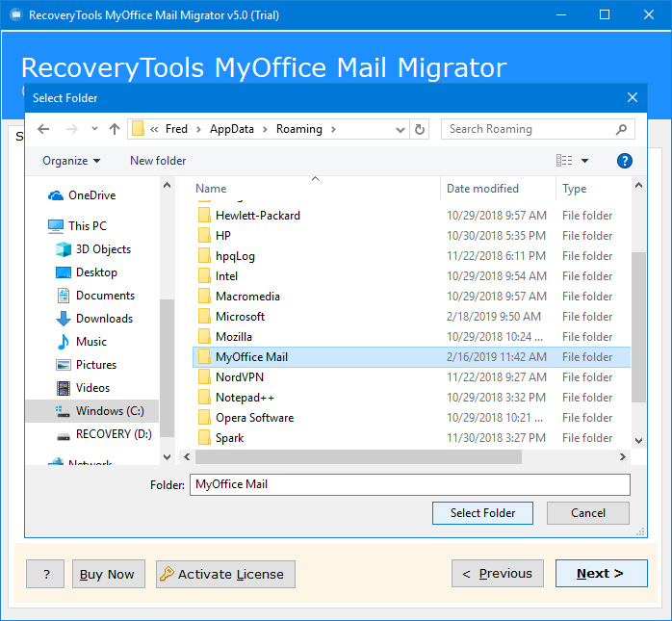Sort by Date modified column

482,189
